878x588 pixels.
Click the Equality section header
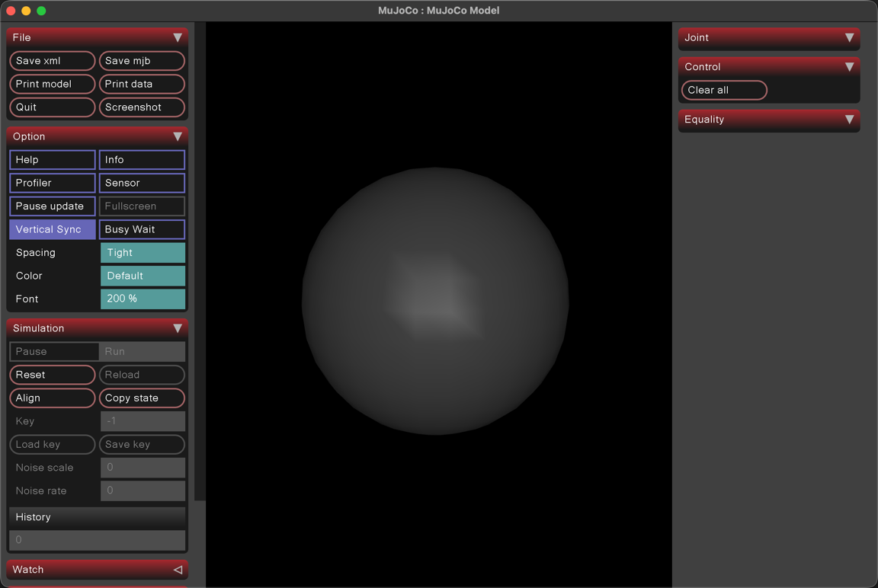[768, 120]
